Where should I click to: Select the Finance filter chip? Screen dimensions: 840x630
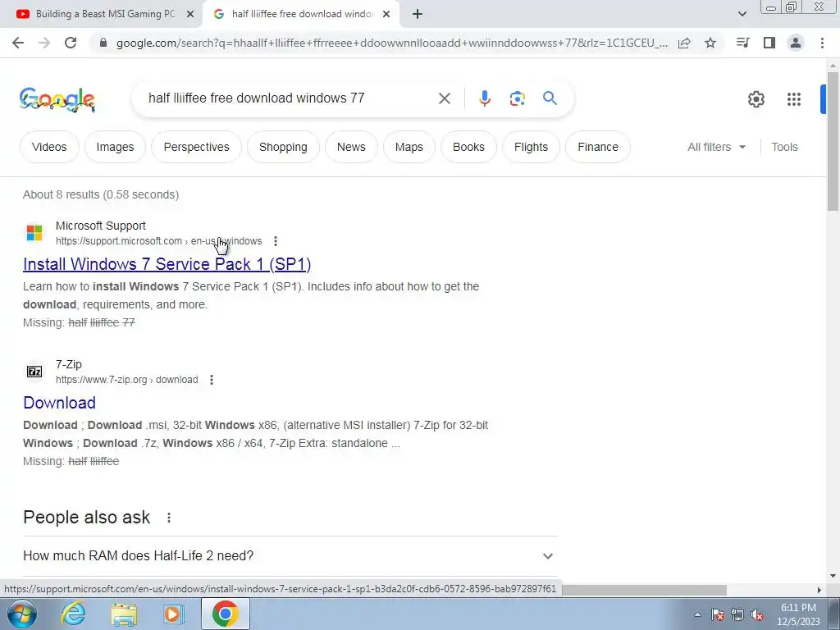598,147
